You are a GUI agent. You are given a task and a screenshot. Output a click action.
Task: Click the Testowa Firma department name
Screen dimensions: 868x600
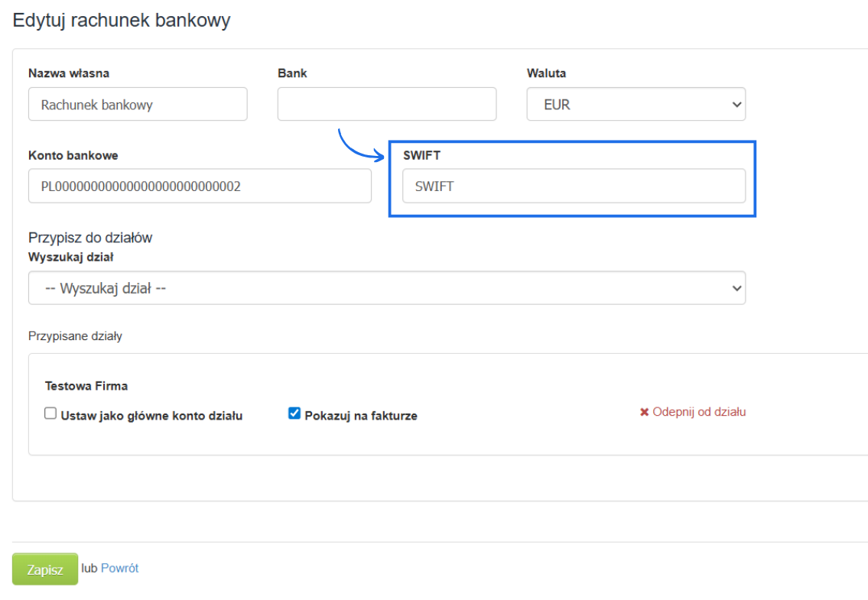[86, 386]
